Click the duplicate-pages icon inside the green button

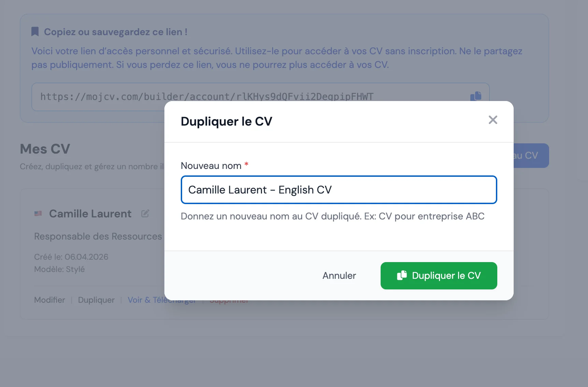click(402, 275)
